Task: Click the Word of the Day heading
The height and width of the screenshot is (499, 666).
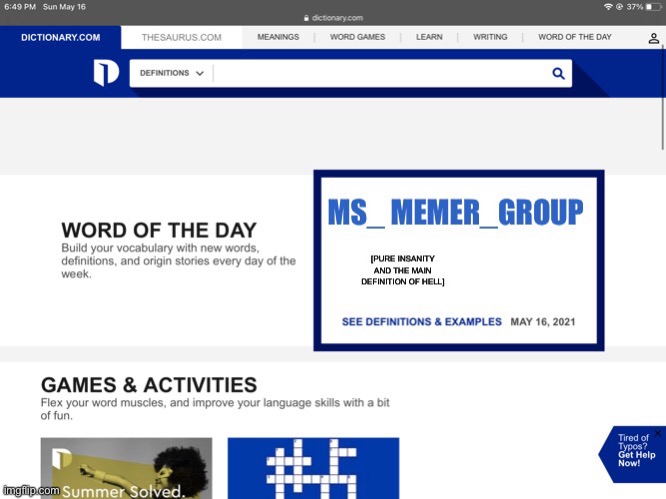Action: pos(159,230)
